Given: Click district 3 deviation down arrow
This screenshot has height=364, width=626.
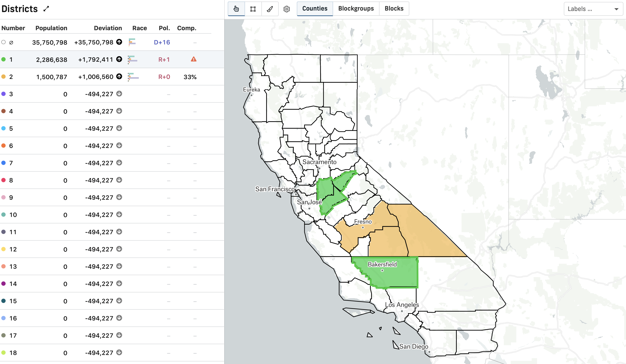Looking at the screenshot, I should click(x=119, y=94).
